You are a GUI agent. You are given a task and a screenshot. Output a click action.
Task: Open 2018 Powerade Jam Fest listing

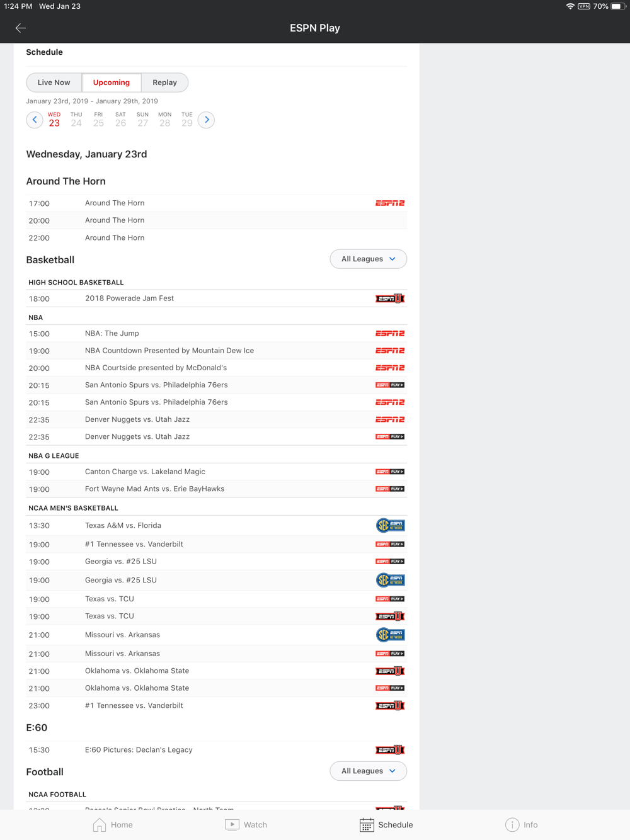[x=217, y=298]
